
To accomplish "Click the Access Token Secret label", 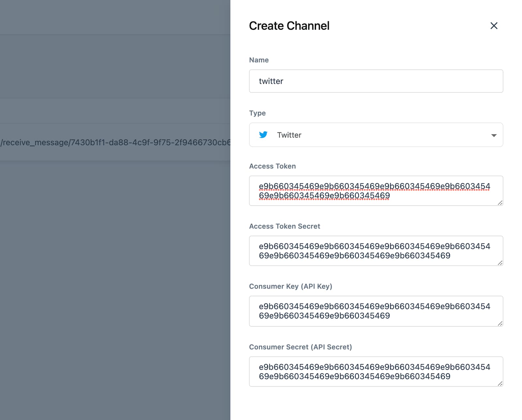I will point(284,226).
